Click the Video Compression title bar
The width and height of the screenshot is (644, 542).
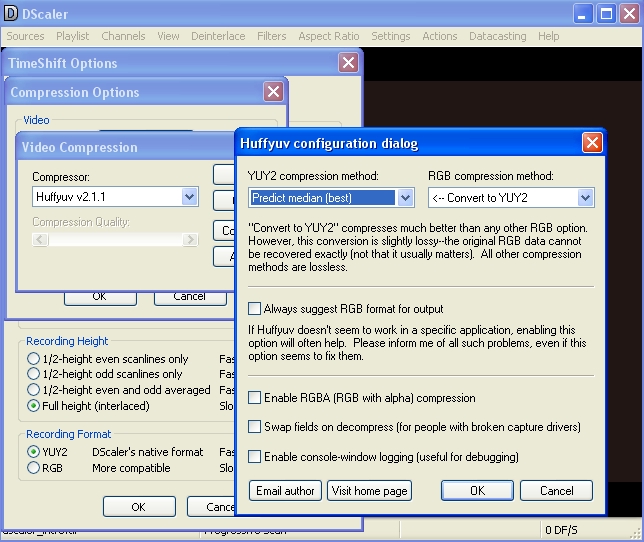point(125,147)
